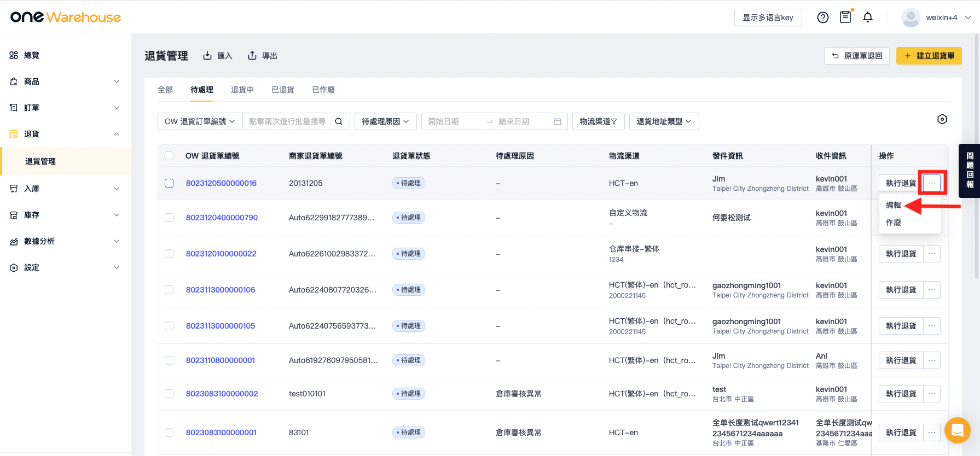Screen dimensions: 980x456
Task: Toggle the select-all header checkbox
Action: pyautogui.click(x=169, y=156)
